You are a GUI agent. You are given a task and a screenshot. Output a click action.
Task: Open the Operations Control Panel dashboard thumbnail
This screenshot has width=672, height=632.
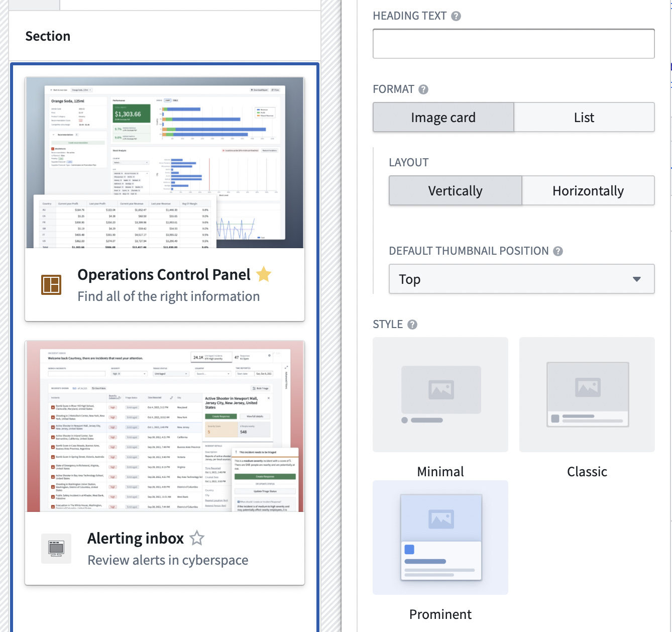coord(165,163)
